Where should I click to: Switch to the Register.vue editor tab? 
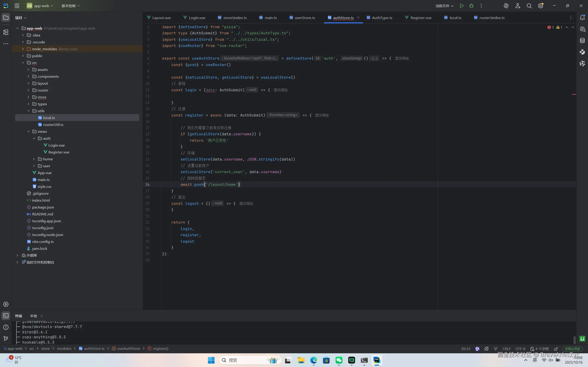[x=421, y=18]
